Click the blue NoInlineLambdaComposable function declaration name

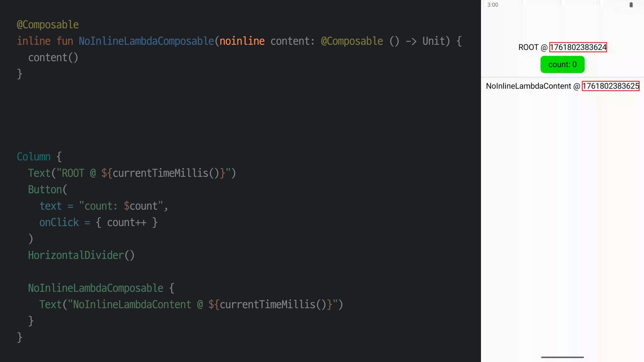tap(146, 41)
